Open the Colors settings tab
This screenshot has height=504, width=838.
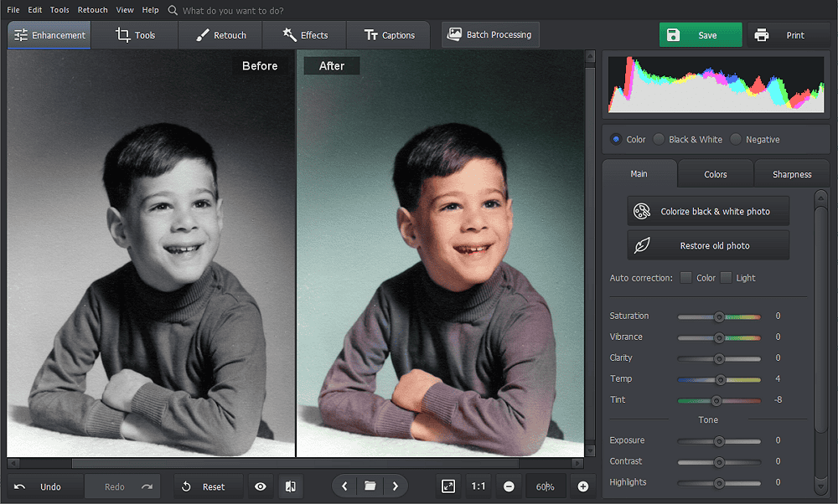(x=716, y=174)
